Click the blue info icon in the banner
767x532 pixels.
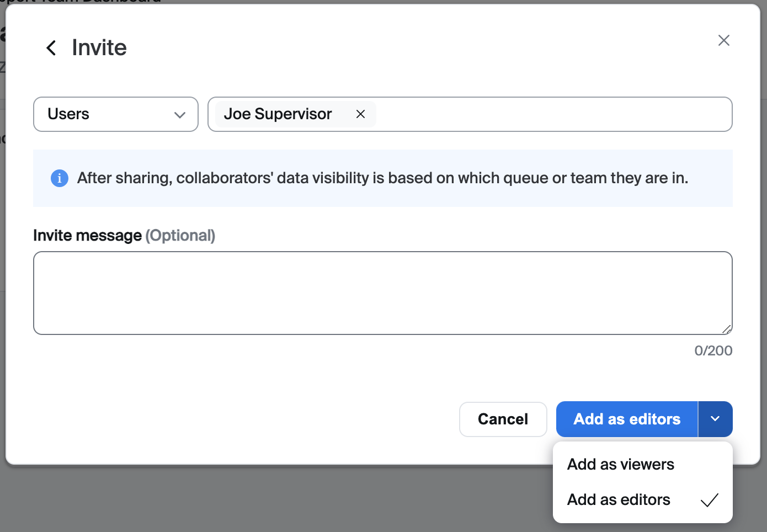point(60,178)
